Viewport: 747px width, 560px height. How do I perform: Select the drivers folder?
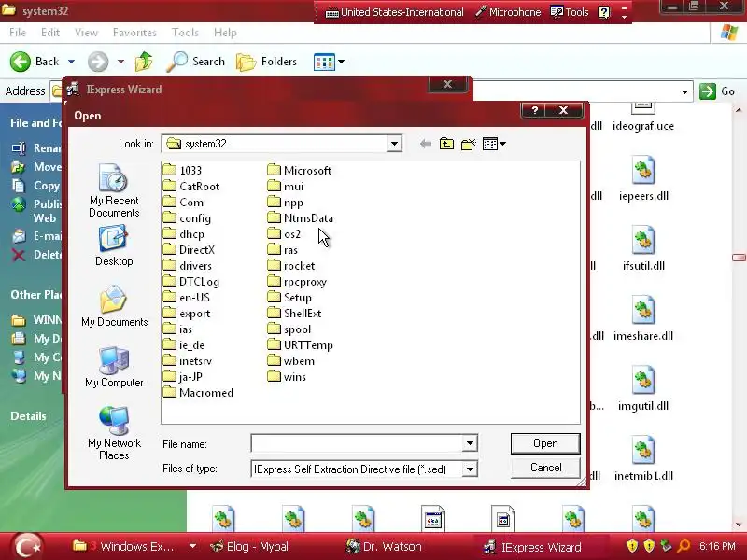tap(188, 266)
